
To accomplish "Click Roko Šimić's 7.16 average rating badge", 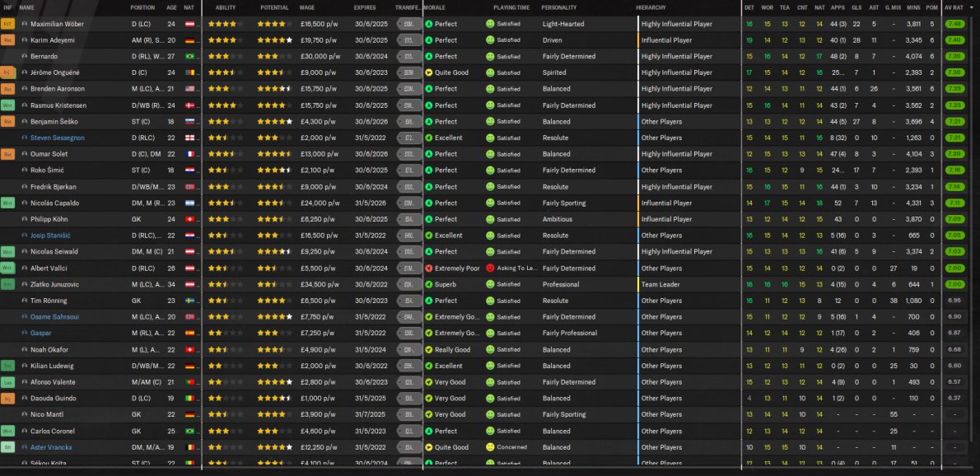I will point(955,170).
